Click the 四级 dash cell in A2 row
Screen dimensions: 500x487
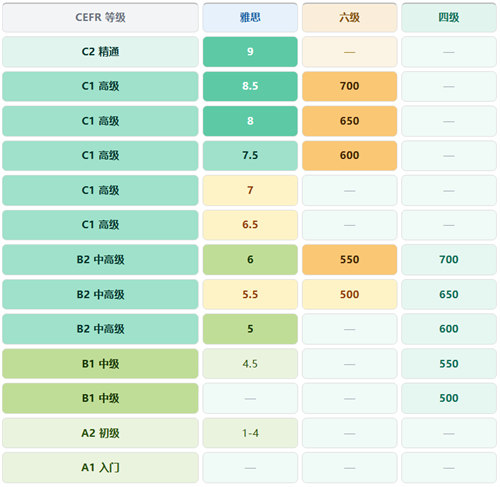click(449, 433)
